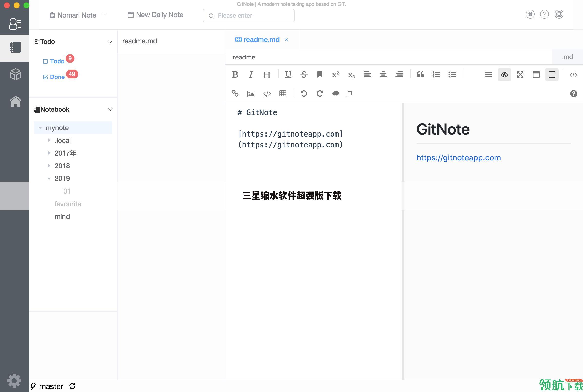Open the 01 subfolder under 2019
The height and width of the screenshot is (392, 583).
[x=67, y=191]
